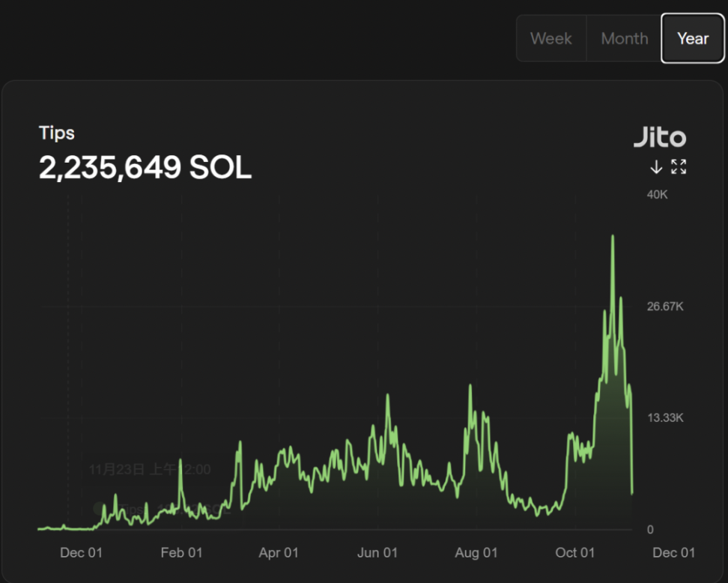Image resolution: width=728 pixels, height=583 pixels.
Task: Click the 0 y-axis label
Action: coord(650,530)
